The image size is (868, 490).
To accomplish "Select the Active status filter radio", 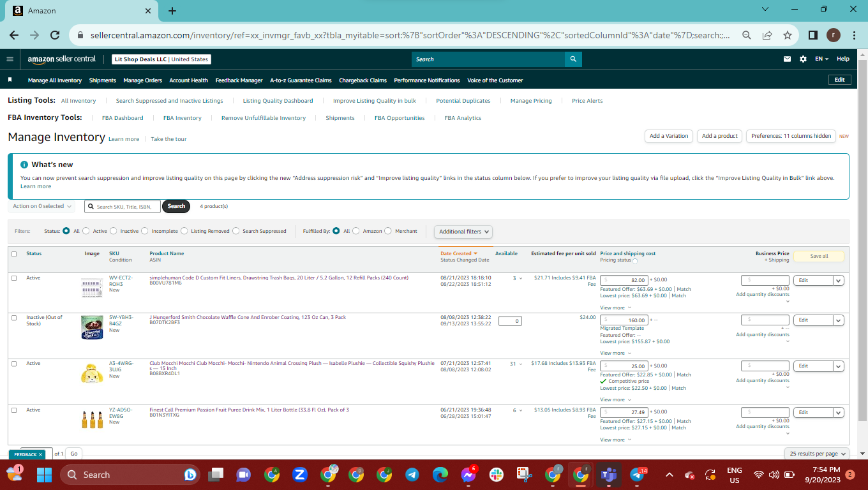I will [x=86, y=231].
